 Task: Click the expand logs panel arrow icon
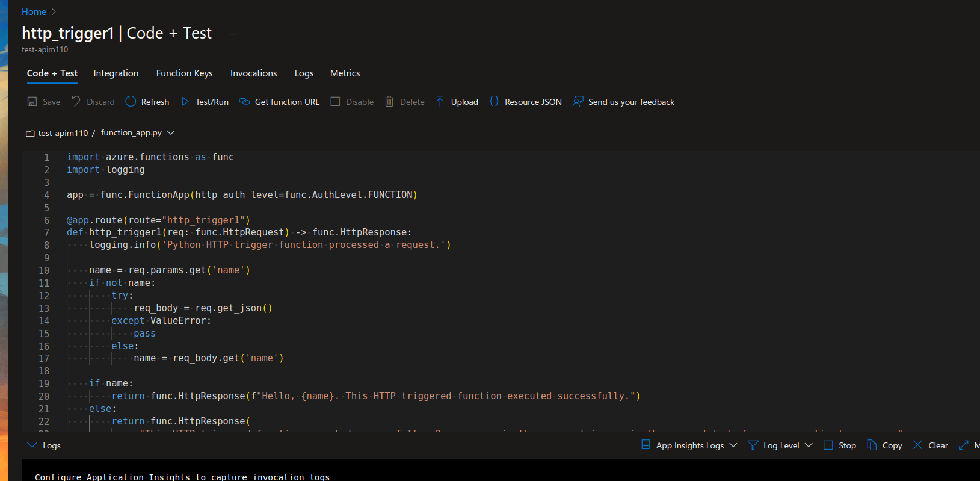tap(963, 445)
